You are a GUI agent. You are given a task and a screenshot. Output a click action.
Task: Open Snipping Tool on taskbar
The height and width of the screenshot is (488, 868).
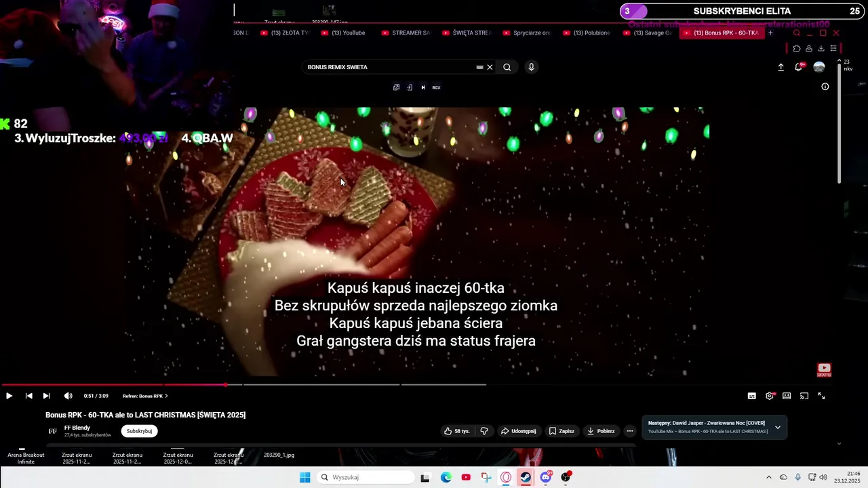tap(486, 477)
